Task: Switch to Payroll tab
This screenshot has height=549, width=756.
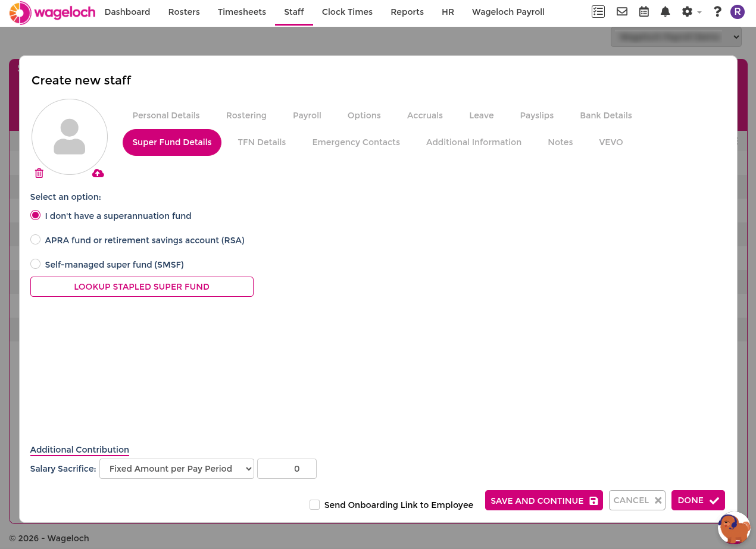Action: [307, 115]
